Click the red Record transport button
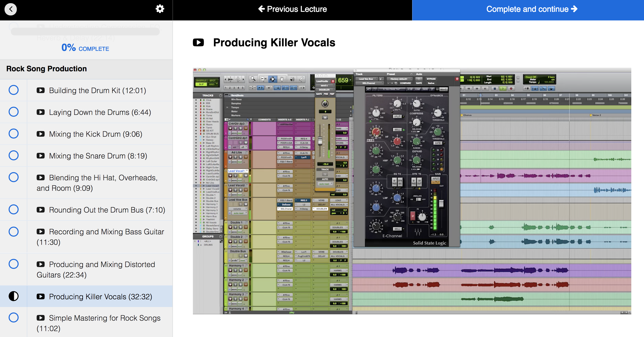This screenshot has height=337, width=644. [x=511, y=88]
